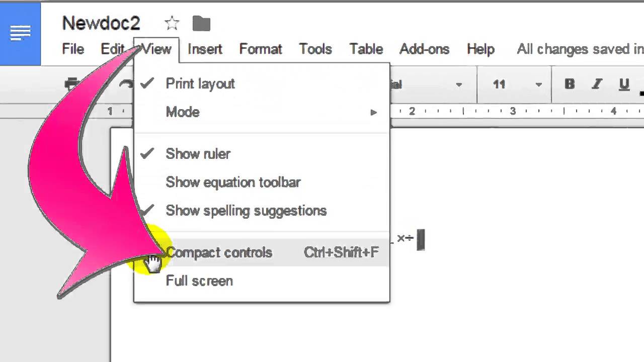Screen dimensions: 644x362
Task: Switch to Full screen view
Action: 262,281
